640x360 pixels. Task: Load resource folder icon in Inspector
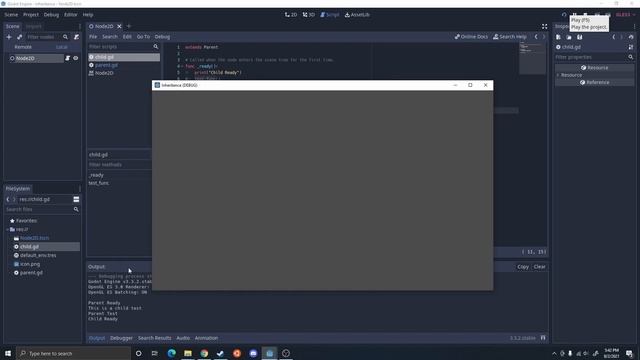pyautogui.click(x=569, y=37)
